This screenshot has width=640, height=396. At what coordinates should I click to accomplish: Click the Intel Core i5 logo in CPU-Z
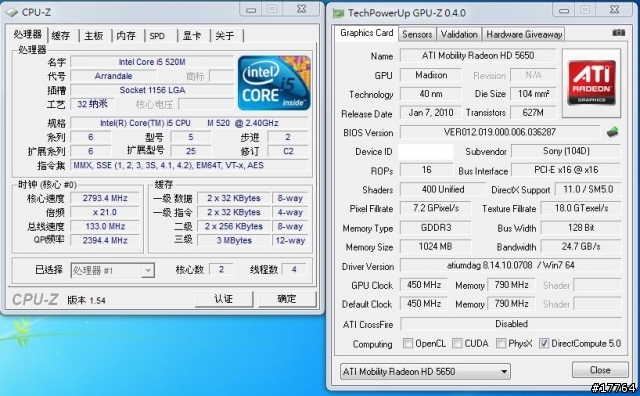coord(274,83)
